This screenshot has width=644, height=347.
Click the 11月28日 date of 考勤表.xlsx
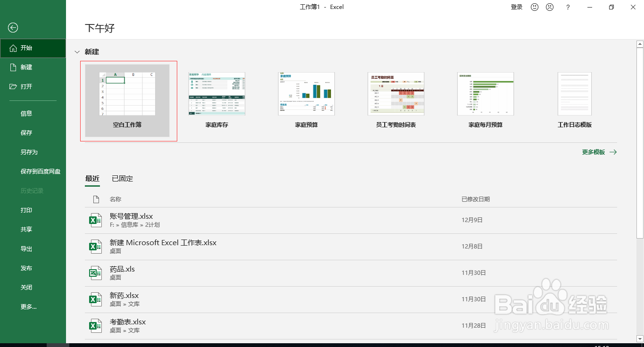474,326
